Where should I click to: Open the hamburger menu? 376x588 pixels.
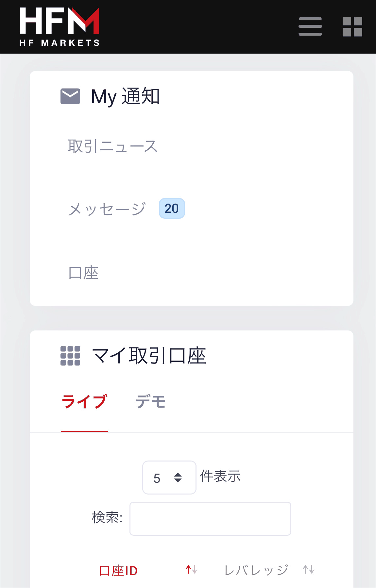[x=310, y=26]
